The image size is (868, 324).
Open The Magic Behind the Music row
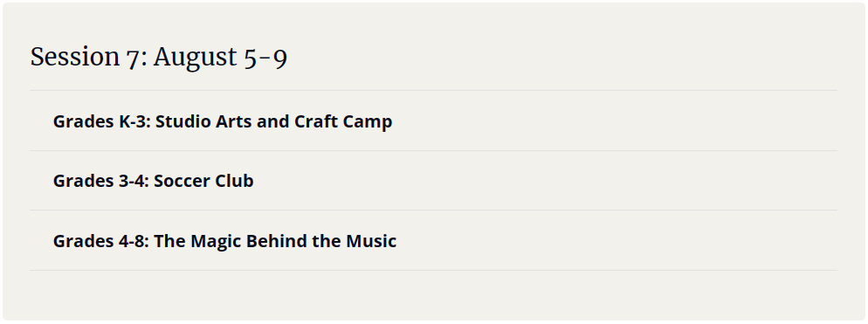pyautogui.click(x=433, y=241)
